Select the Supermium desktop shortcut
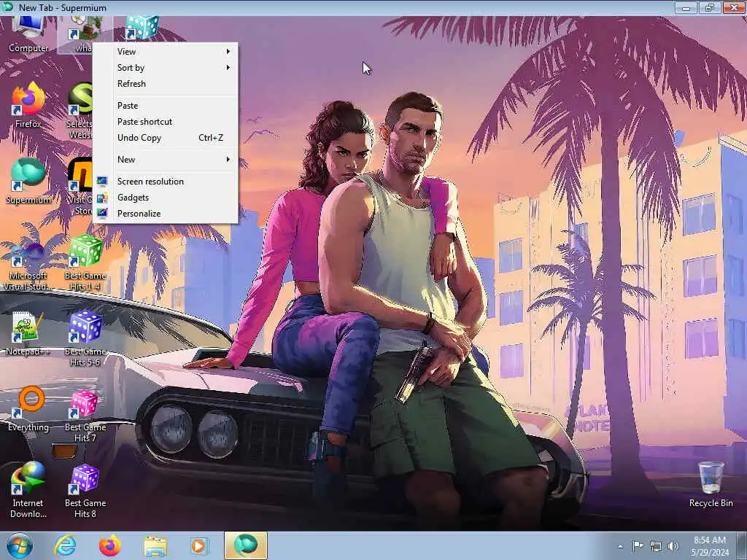Viewport: 747px width, 560px height. [x=28, y=181]
